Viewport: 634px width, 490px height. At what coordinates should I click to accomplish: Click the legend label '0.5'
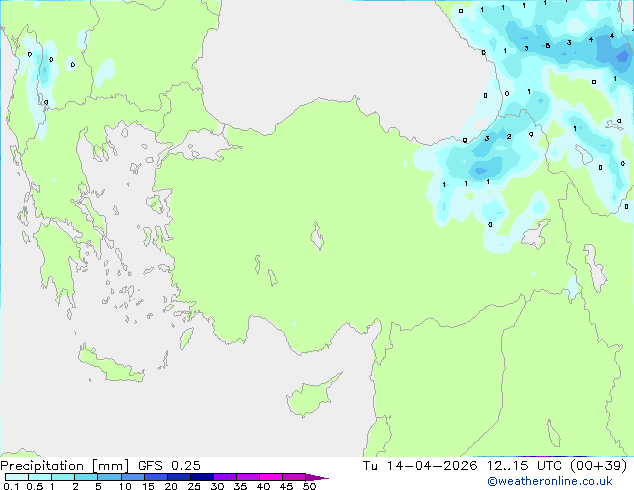(34, 486)
